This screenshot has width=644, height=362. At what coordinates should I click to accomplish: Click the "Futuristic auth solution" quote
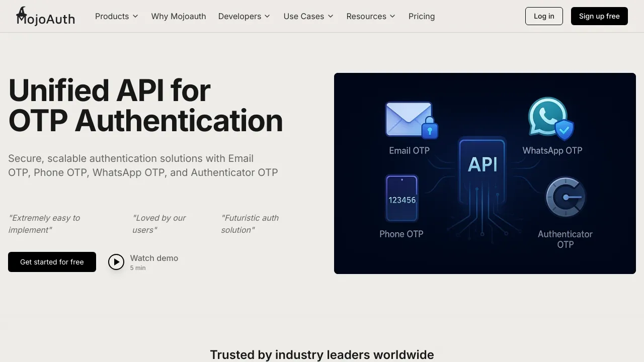pyautogui.click(x=250, y=224)
